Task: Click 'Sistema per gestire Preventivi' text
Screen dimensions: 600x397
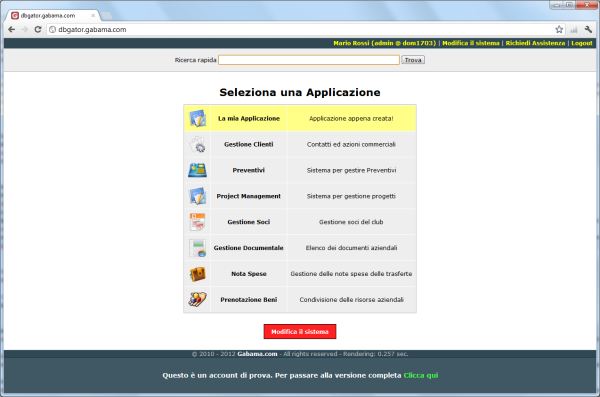Action: 351,170
